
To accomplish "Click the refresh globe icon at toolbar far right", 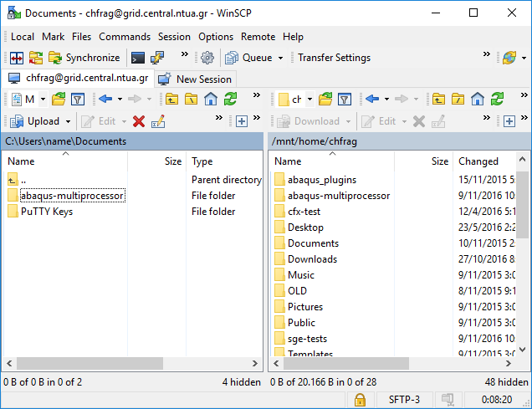I will pyautogui.click(x=509, y=58).
